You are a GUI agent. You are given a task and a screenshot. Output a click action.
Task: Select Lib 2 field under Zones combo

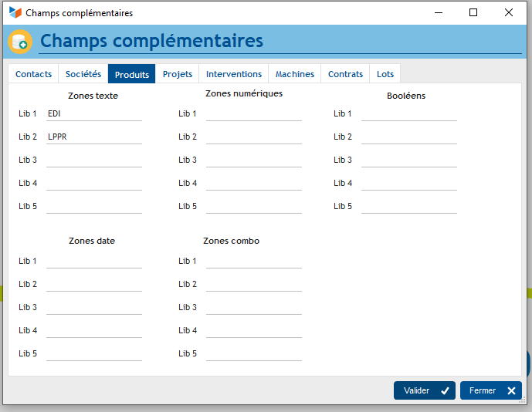pos(253,284)
